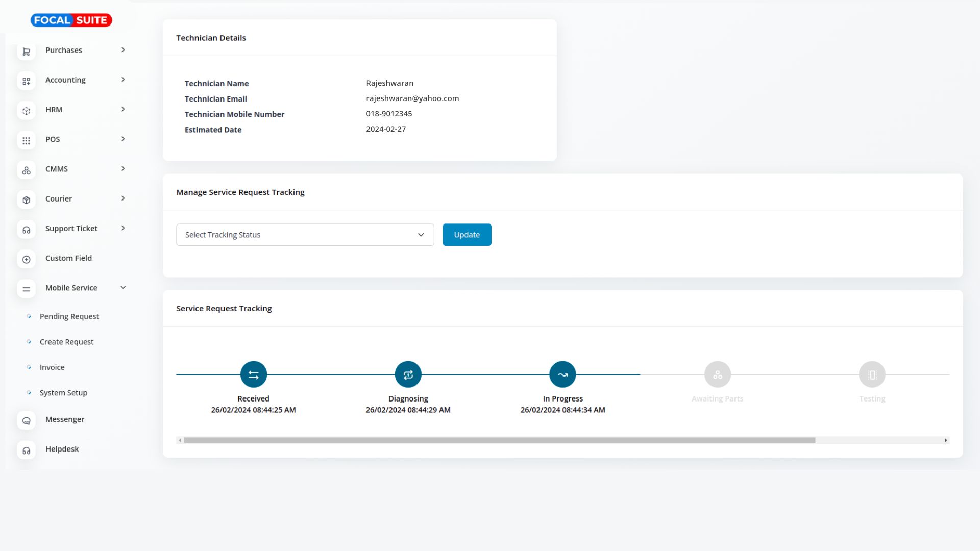
Task: Click the Purchases cart icon
Action: click(x=26, y=52)
